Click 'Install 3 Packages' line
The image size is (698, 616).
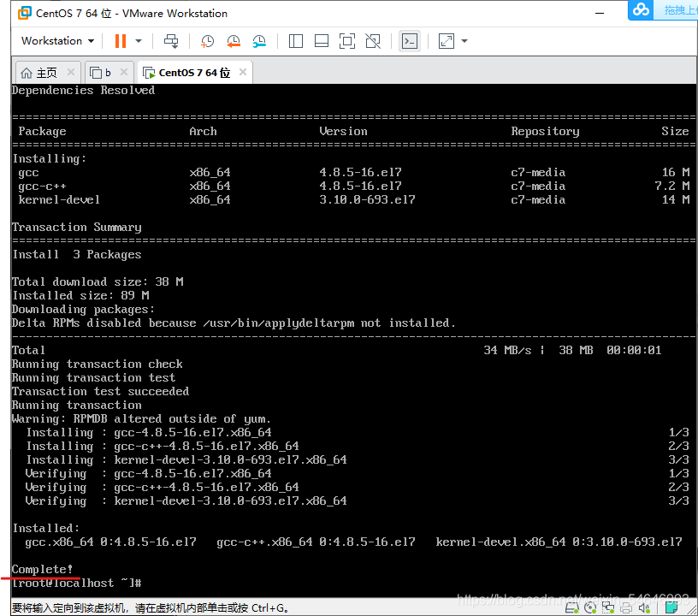[x=77, y=255]
